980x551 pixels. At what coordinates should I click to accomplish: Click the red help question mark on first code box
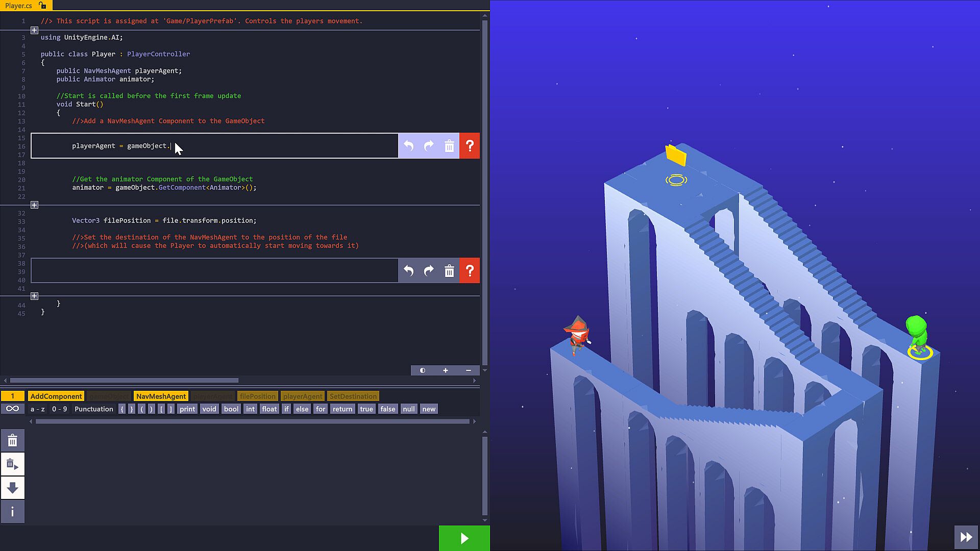(x=470, y=146)
